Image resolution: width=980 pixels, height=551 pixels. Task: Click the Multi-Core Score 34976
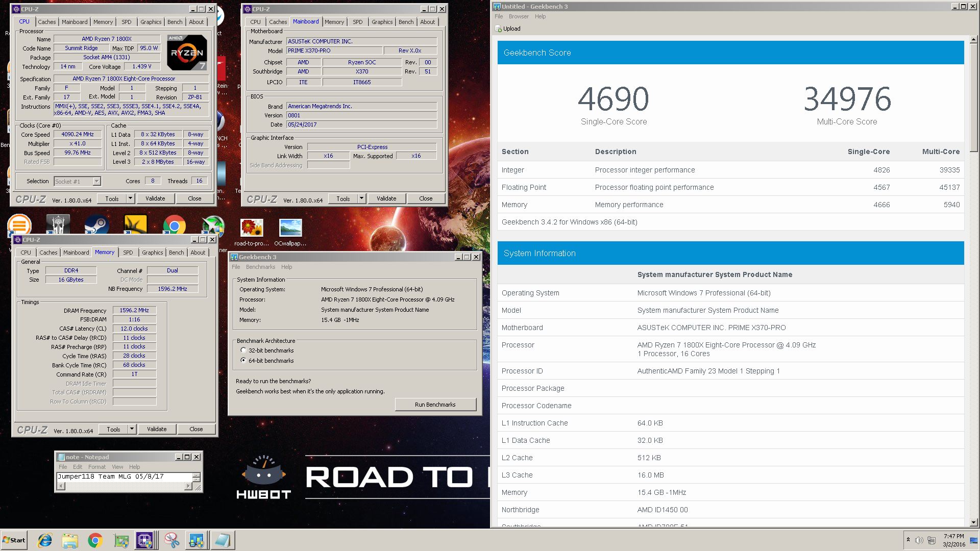point(847,98)
